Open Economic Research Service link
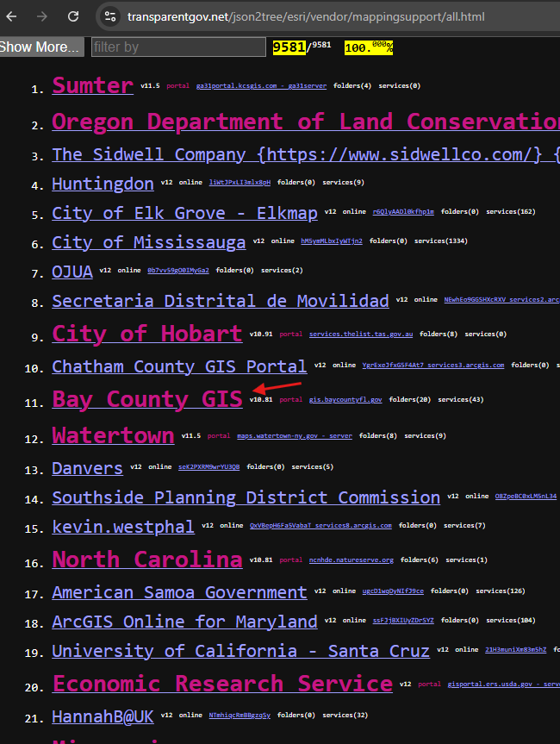The width and height of the screenshot is (560, 744). tap(222, 684)
